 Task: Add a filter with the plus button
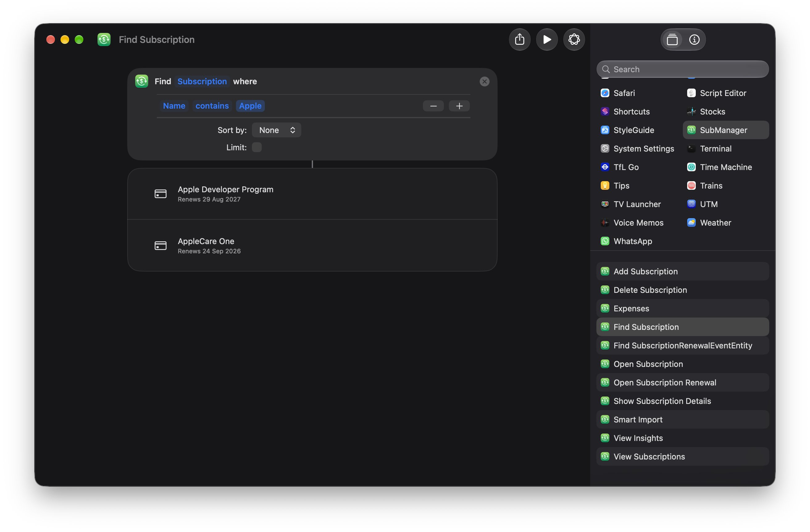(459, 106)
